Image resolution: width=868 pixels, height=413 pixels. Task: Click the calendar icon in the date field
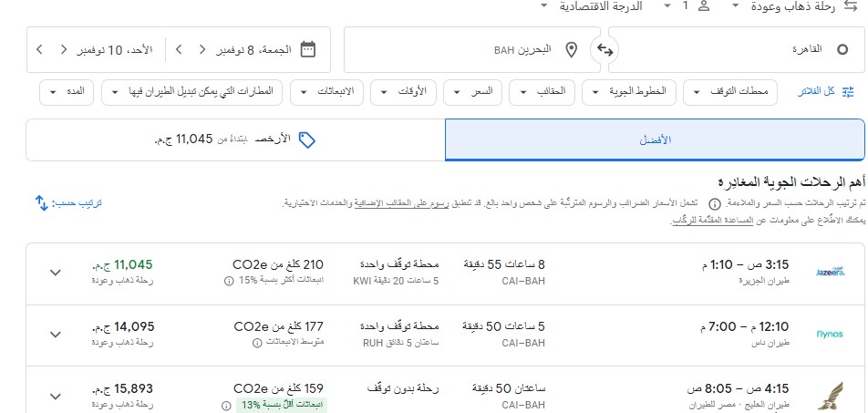(x=308, y=49)
